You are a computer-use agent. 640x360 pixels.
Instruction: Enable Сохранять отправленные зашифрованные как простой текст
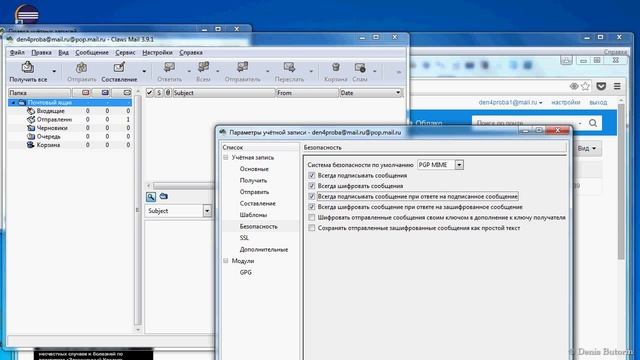click(312, 228)
